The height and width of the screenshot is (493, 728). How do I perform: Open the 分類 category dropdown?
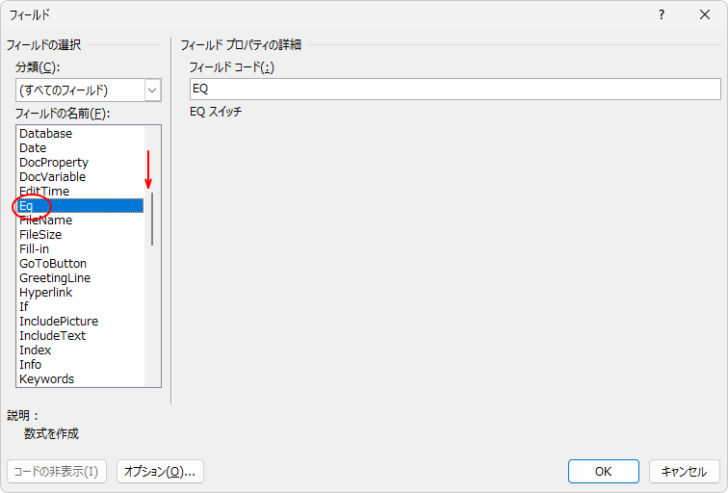pyautogui.click(x=88, y=90)
